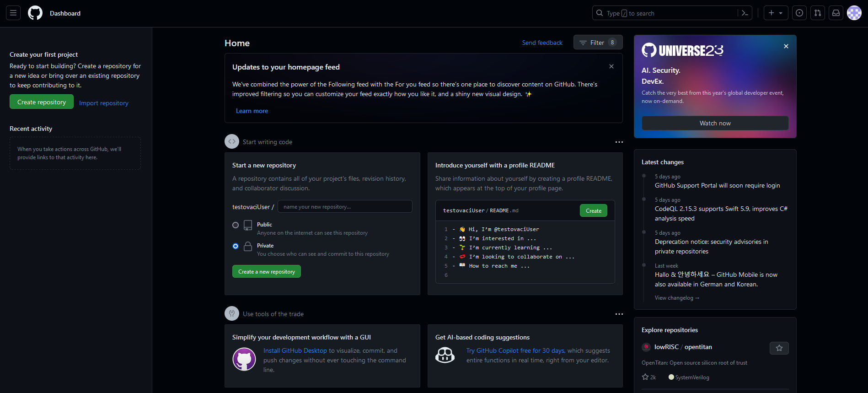Open CodeQL 2.15.3 changelog entry

tap(721, 214)
